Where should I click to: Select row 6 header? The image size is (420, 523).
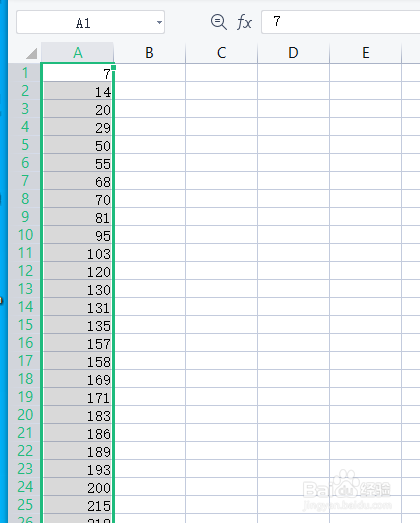click(x=25, y=163)
